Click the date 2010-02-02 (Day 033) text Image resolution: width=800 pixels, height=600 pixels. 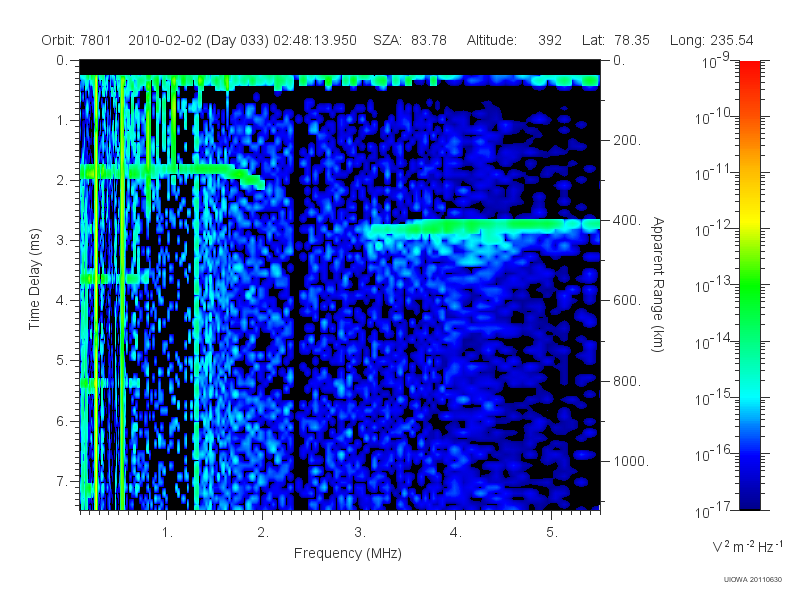click(198, 40)
